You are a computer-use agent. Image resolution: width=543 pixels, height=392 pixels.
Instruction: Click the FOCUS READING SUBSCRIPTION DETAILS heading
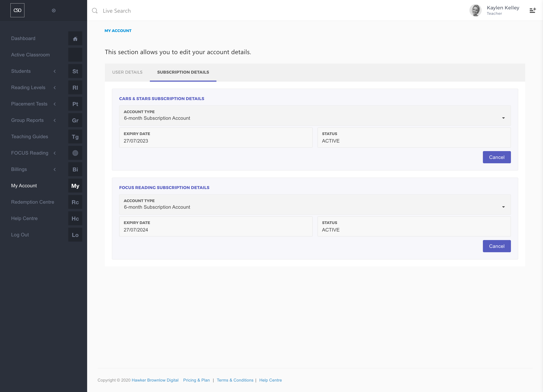[x=164, y=187]
